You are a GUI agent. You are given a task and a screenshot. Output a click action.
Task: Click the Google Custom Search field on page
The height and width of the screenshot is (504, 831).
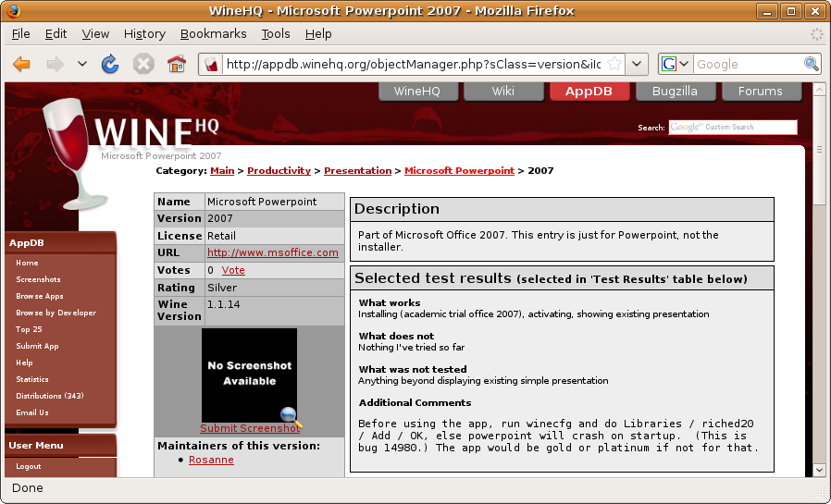732,127
